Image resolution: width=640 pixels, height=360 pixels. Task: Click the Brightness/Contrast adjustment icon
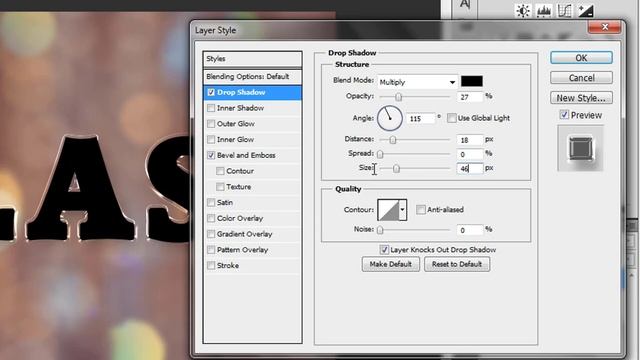click(523, 11)
